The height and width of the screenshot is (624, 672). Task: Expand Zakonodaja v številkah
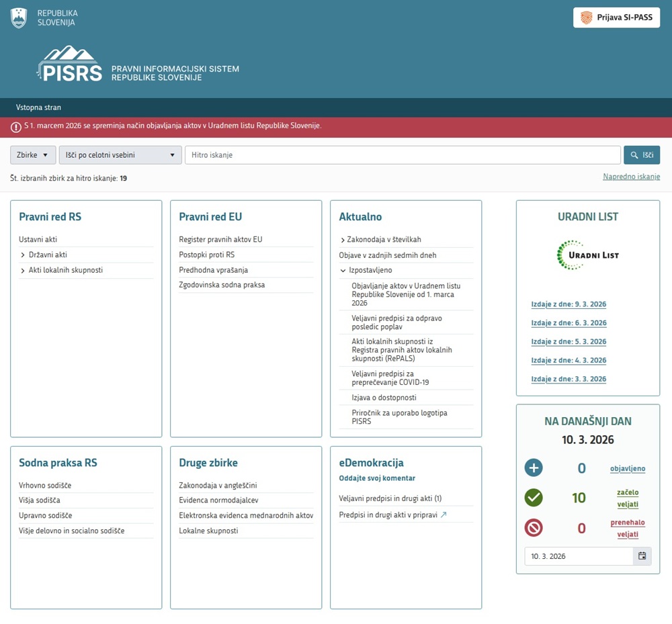pos(343,240)
